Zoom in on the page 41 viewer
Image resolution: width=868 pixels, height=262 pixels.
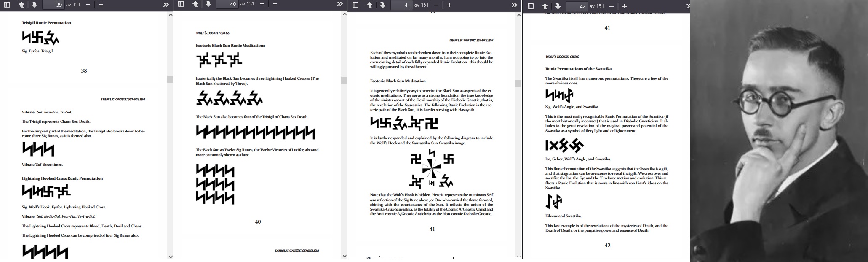pos(449,5)
